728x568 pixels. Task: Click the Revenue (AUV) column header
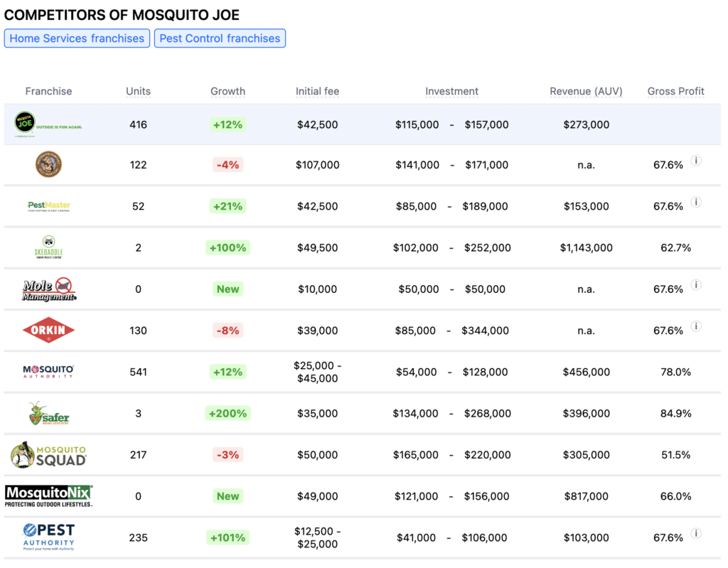click(586, 91)
